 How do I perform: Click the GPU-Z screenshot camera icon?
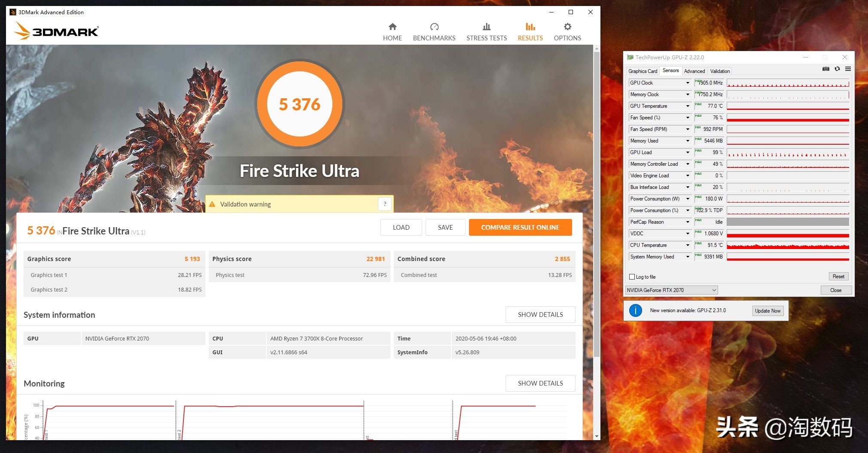825,69
